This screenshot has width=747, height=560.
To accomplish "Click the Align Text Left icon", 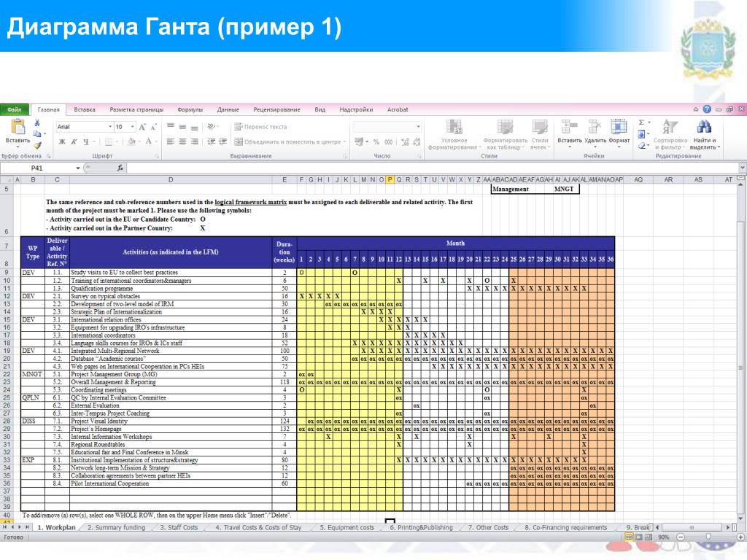I will pos(171,141).
